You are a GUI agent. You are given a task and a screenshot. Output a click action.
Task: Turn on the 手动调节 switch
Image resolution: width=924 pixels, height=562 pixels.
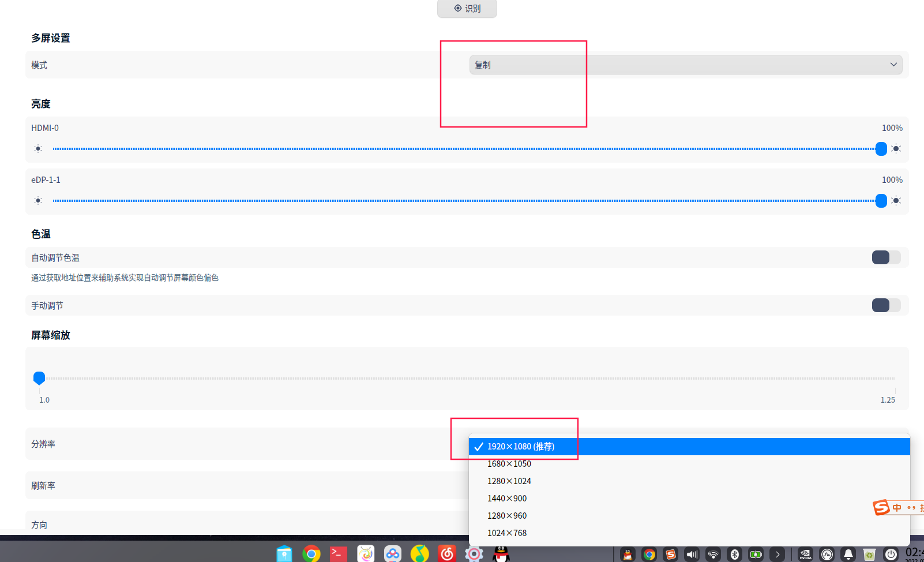(886, 305)
